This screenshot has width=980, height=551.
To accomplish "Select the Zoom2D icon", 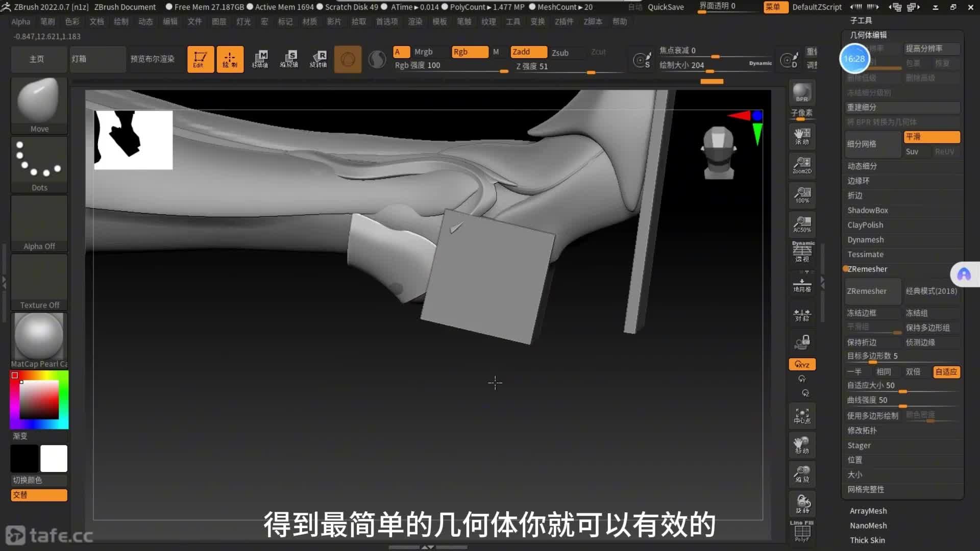I will coord(802,165).
